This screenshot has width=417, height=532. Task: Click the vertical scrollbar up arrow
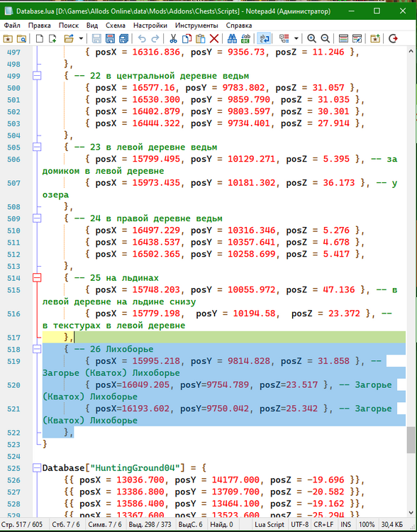click(x=411, y=52)
